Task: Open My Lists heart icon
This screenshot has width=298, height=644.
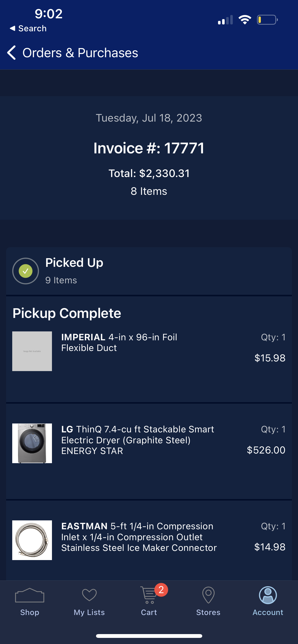Action: coord(89,596)
